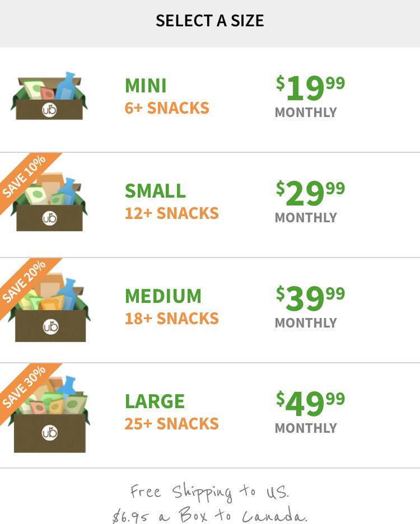Choose the MEDIUM size label

163,296
